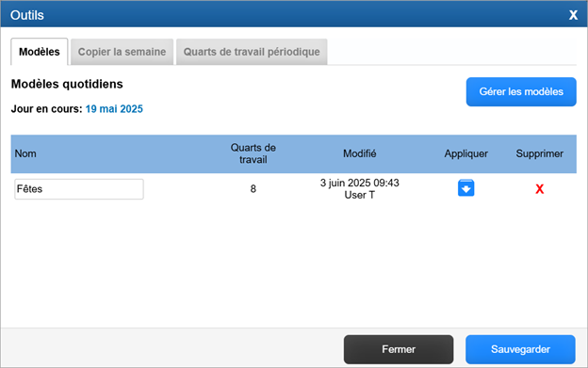
Task: Click the quarts value 8 in Fêtes row
Action: click(253, 189)
